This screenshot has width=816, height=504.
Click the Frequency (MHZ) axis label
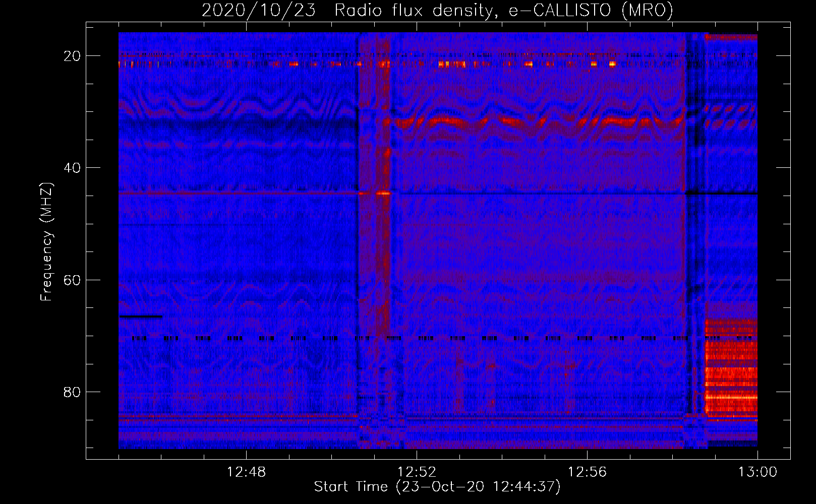tap(46, 242)
